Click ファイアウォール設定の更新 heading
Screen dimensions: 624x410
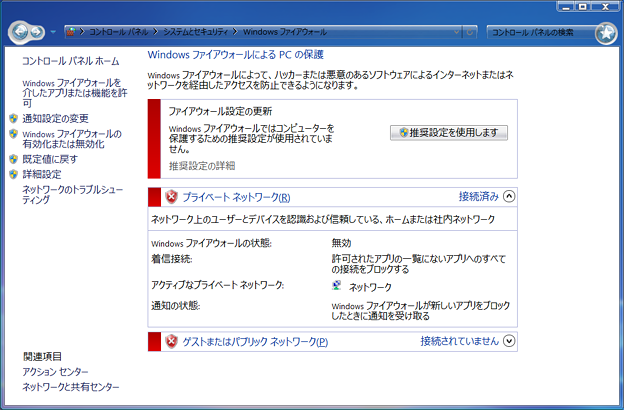click(x=220, y=111)
